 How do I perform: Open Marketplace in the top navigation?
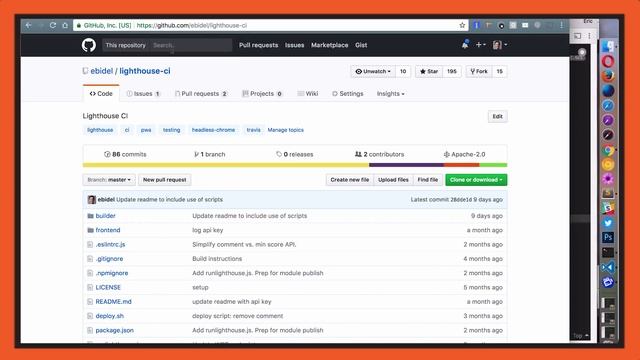tap(329, 45)
